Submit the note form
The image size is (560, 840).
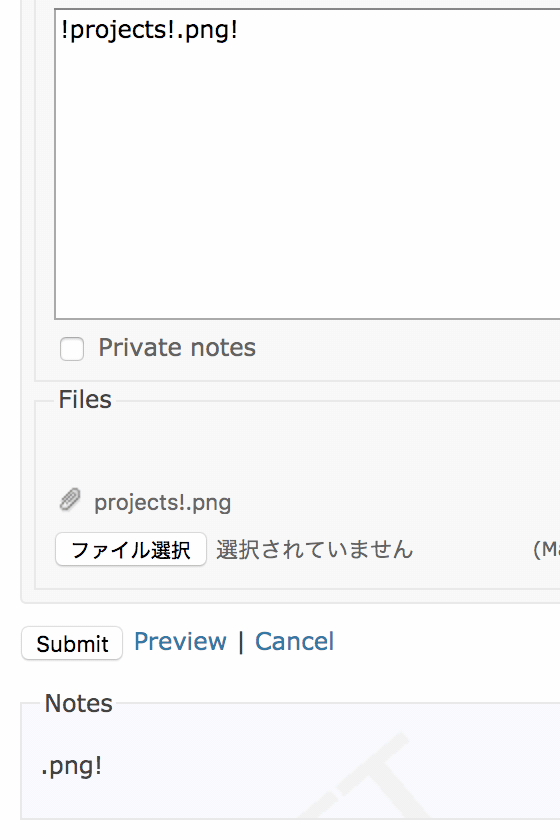pos(72,643)
